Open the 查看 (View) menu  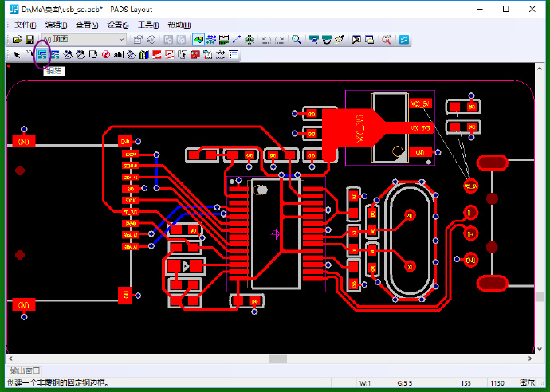point(87,25)
